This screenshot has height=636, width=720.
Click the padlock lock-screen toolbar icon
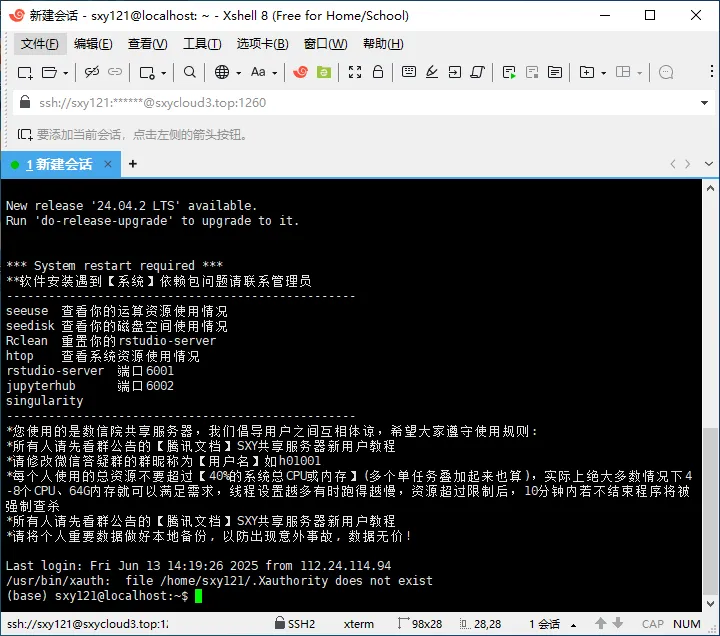[x=380, y=72]
